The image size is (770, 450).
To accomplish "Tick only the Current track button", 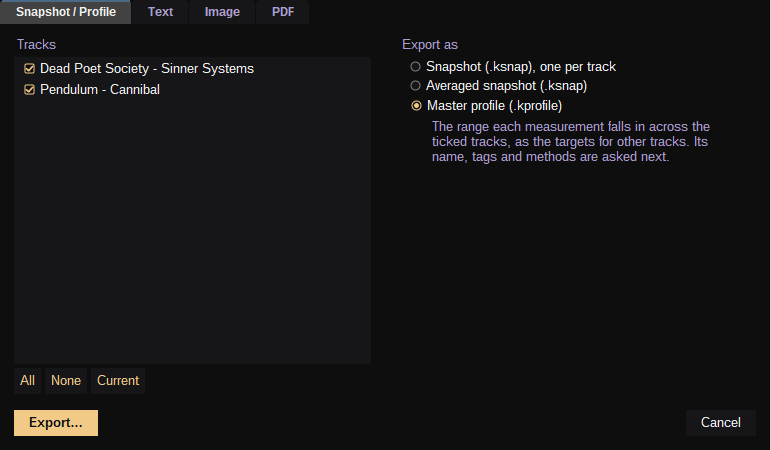I will pos(118,381).
